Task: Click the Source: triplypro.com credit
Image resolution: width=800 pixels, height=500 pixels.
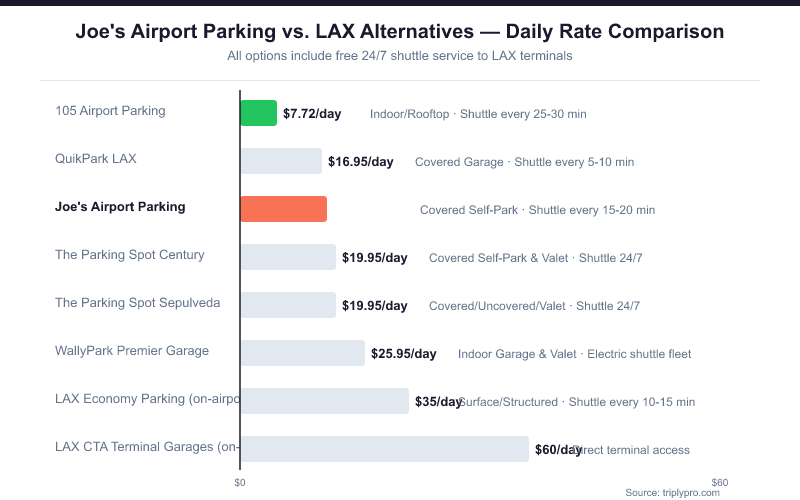Action: pos(672,492)
